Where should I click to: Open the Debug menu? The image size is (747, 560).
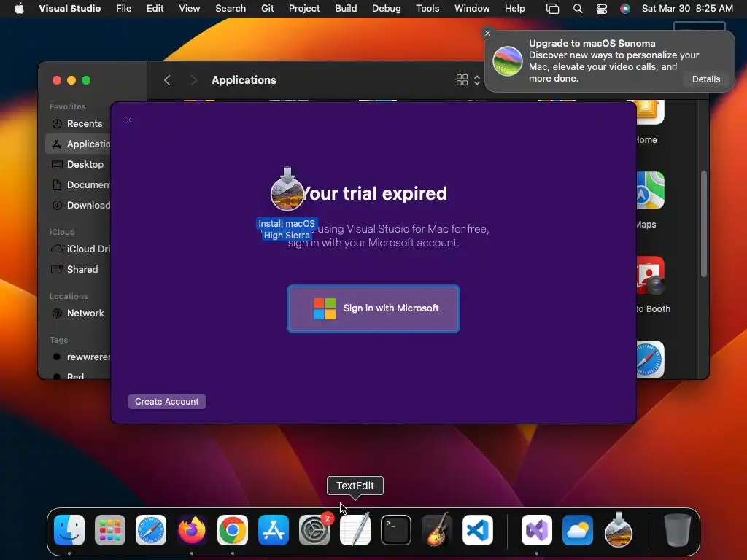(387, 8)
